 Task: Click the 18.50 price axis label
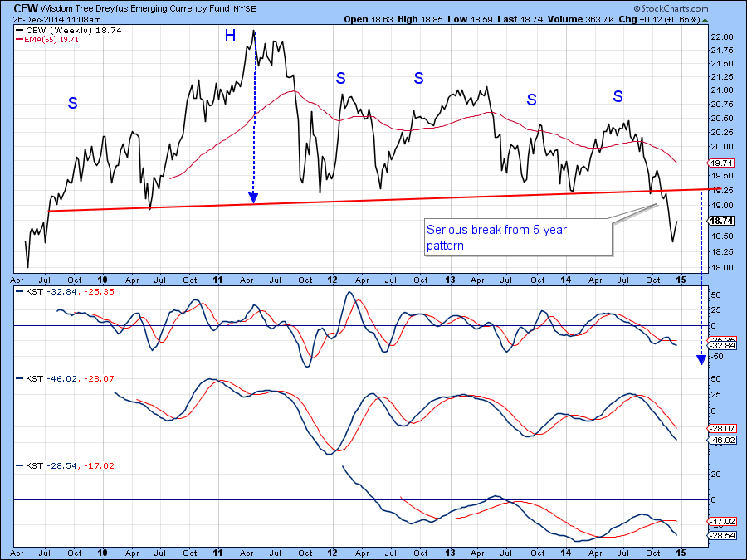pos(721,236)
